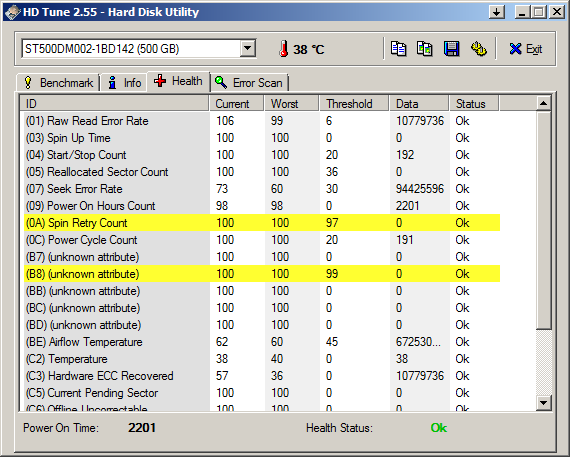This screenshot has width=570, height=457.
Task: Select the ST500DM002-1BD142 drive combo box
Action: (139, 48)
